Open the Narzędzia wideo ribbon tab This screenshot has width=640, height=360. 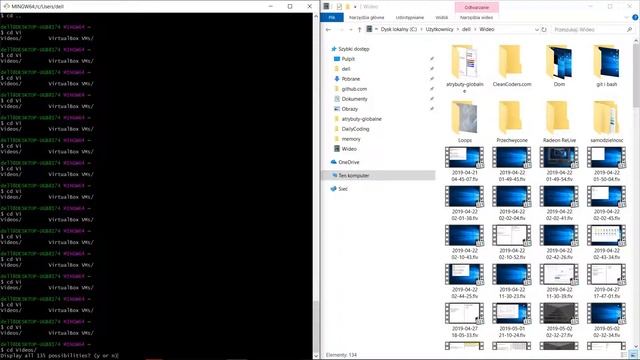tap(476, 18)
